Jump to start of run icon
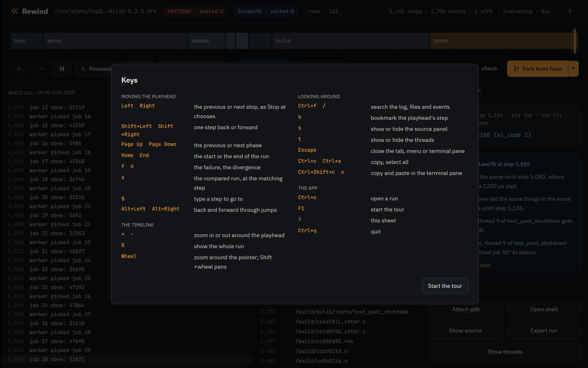Screen dimensions: 588x368 click(x=62, y=69)
